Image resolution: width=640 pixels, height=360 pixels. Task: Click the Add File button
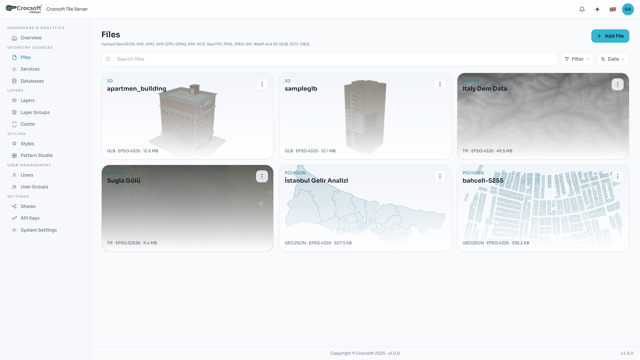coord(610,36)
